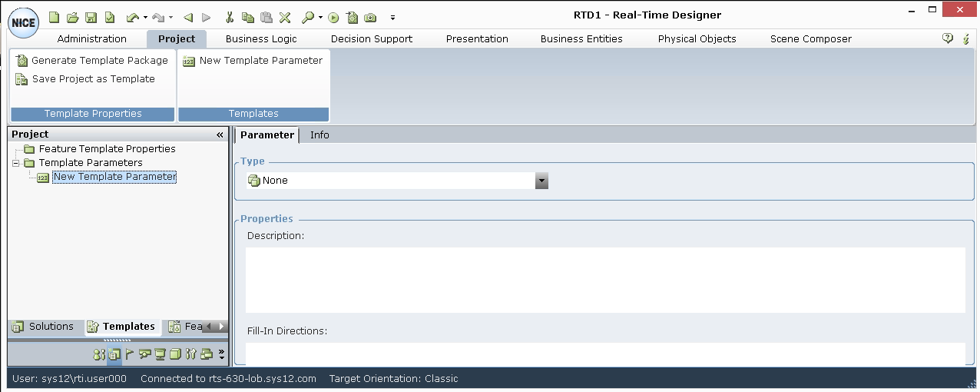Redo the last undone action

pyautogui.click(x=158, y=17)
